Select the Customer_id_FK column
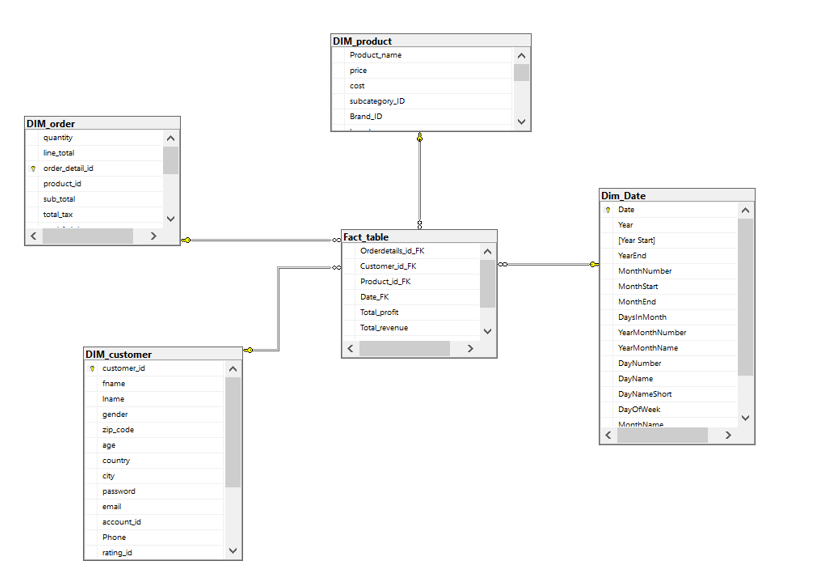830x587 pixels. coord(411,266)
